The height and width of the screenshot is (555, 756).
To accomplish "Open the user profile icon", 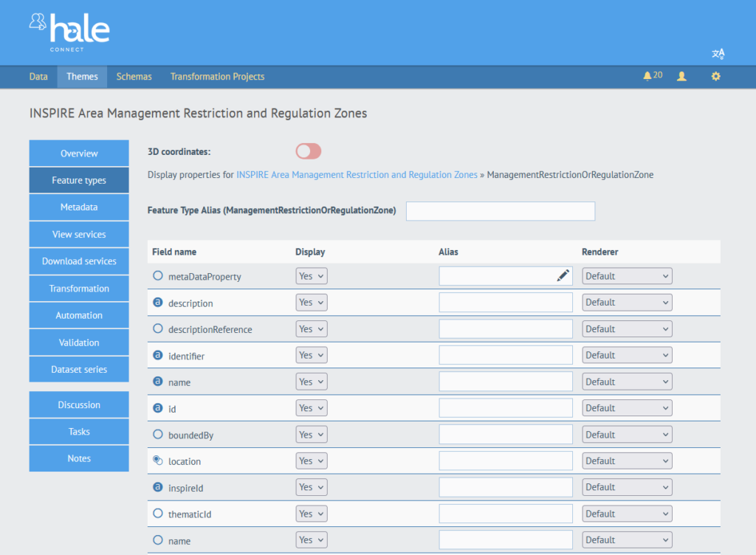I will 681,76.
